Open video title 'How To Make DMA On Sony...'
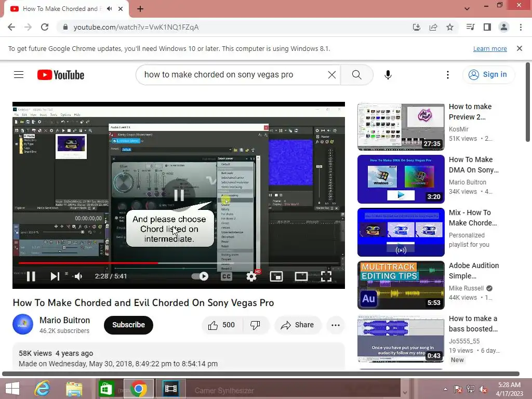The width and height of the screenshot is (532, 399). [x=474, y=165]
